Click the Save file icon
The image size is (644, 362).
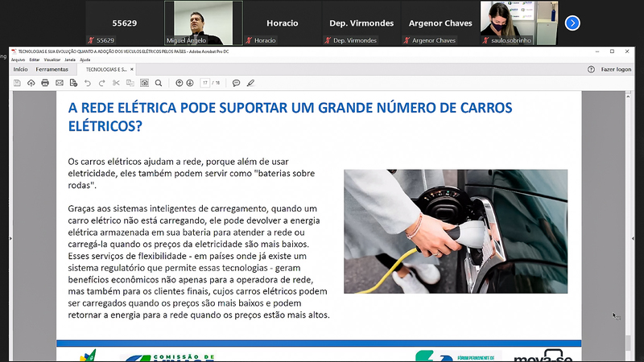pos(18,83)
